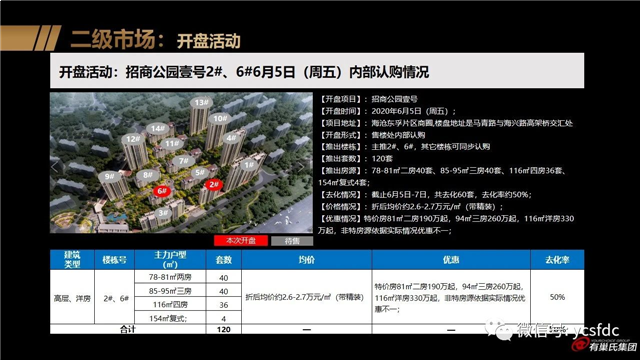
Task: Click the red 2# building marker
Action: (213, 184)
